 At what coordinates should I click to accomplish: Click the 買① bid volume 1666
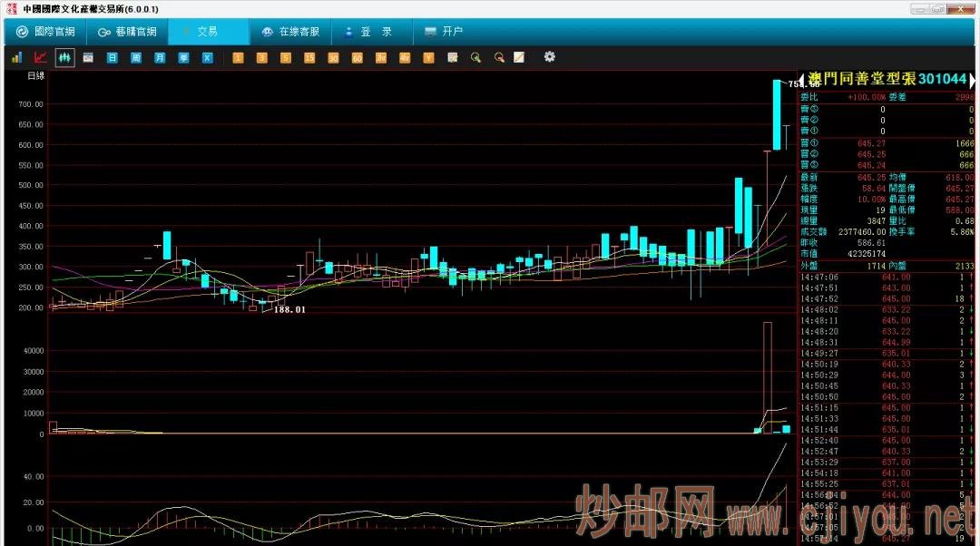pyautogui.click(x=965, y=143)
